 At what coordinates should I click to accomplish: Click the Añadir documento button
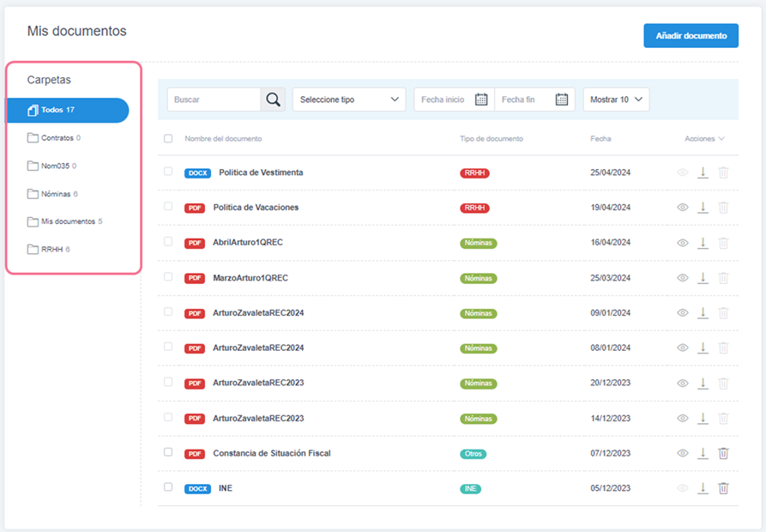[x=691, y=36]
